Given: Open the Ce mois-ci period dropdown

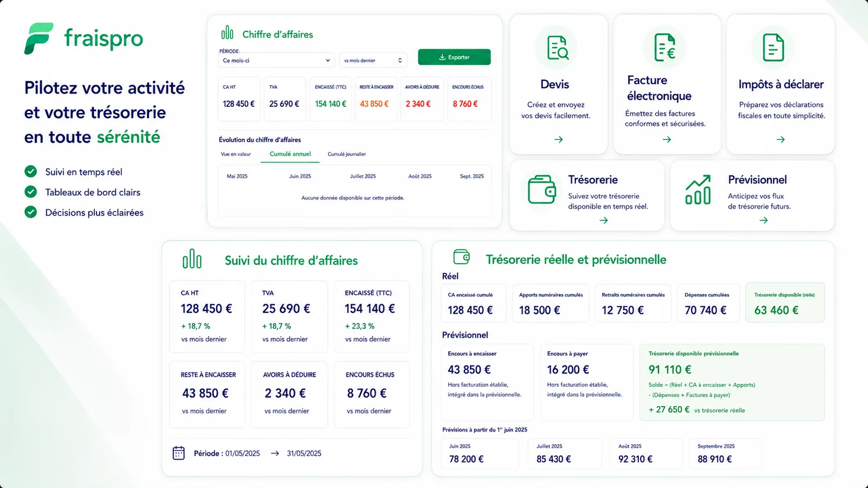Looking at the screenshot, I should click(x=277, y=60).
